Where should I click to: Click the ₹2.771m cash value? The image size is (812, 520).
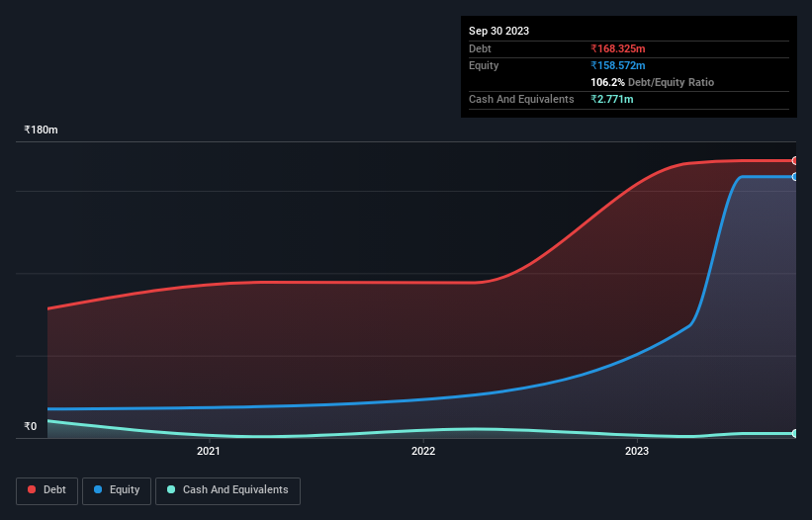(x=611, y=99)
